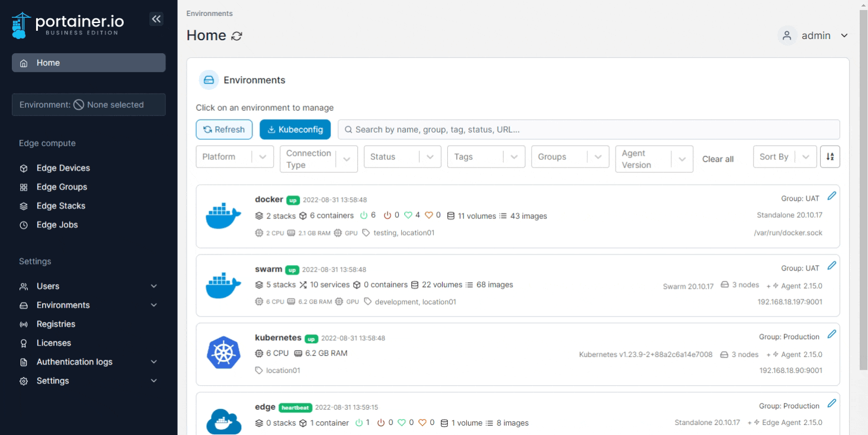This screenshot has height=435, width=868.
Task: Click the edge environment cloud logo
Action: pos(223,421)
